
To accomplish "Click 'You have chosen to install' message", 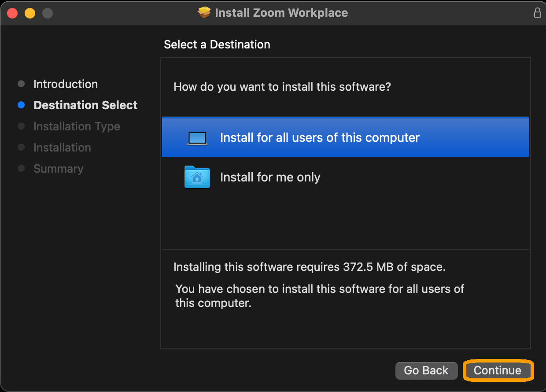I will (320, 296).
